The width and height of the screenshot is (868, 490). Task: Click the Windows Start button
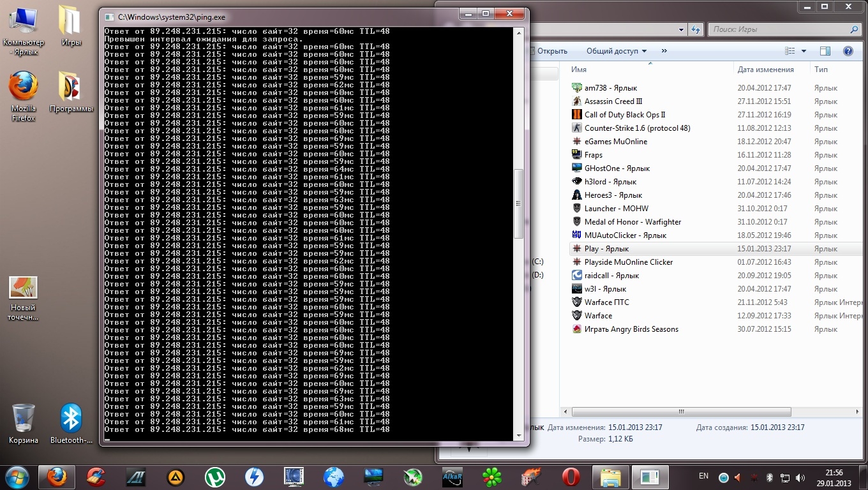coord(16,477)
